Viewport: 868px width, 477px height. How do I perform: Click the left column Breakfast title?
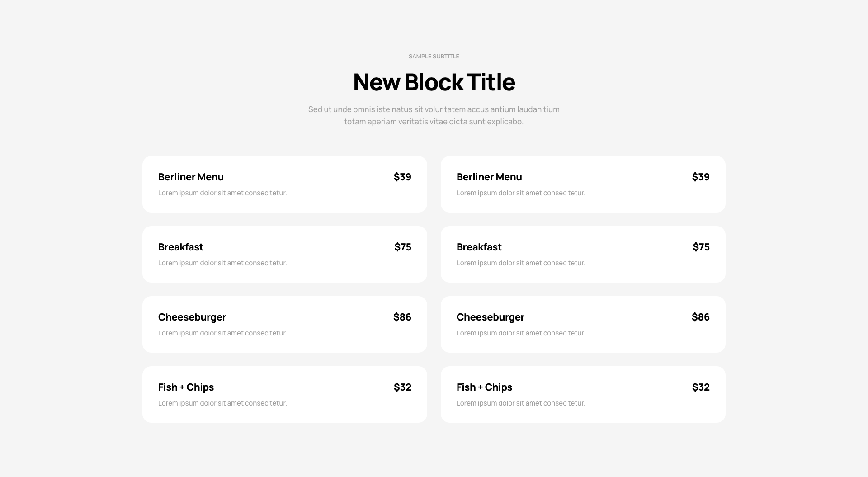[x=181, y=247]
